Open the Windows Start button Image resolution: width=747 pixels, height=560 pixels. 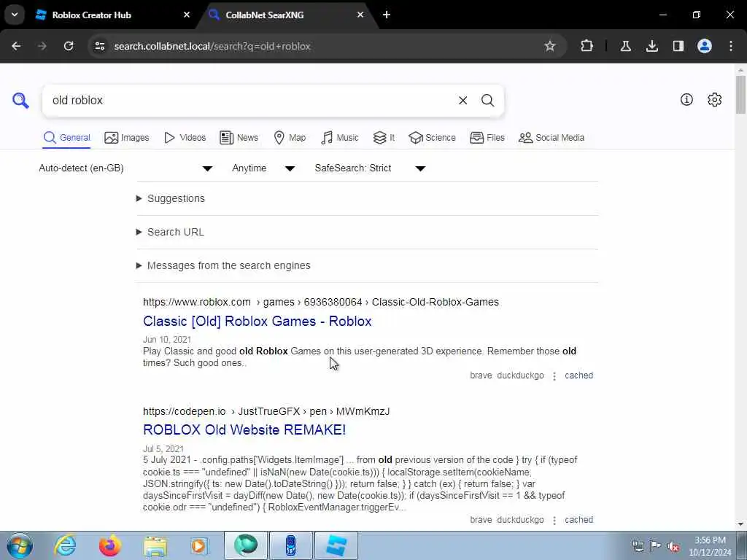(x=19, y=545)
